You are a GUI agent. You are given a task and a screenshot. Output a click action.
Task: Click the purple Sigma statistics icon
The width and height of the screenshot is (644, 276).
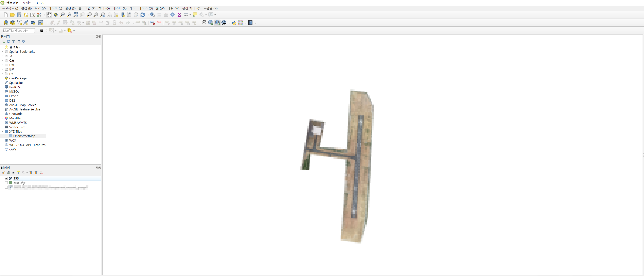tap(179, 15)
